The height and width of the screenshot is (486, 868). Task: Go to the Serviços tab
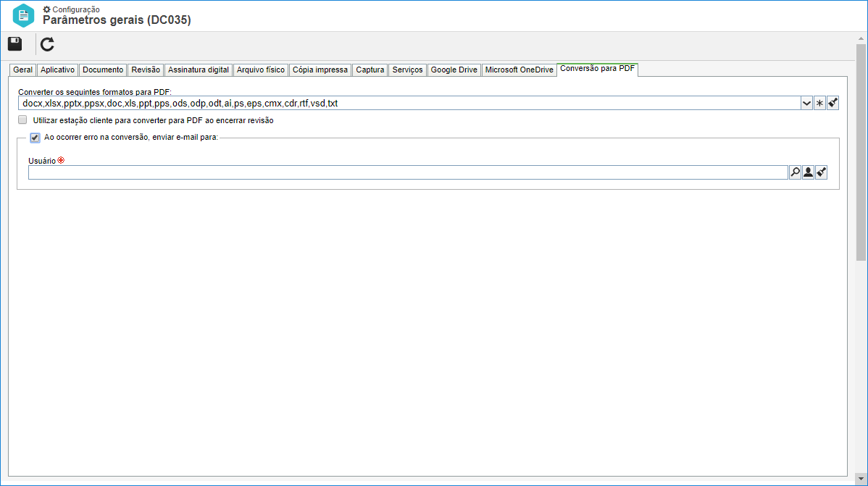click(x=407, y=70)
